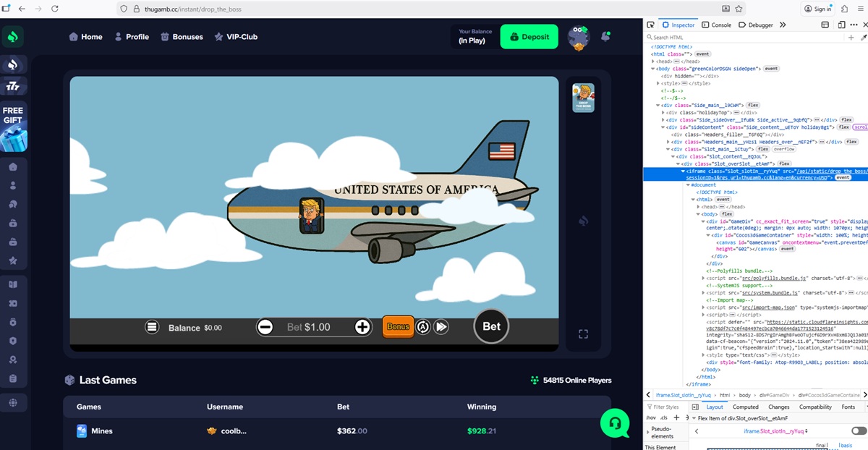Screen dimensions: 868x450
Task: Collapse the body greenColorDSGN tree node
Action: coord(653,68)
